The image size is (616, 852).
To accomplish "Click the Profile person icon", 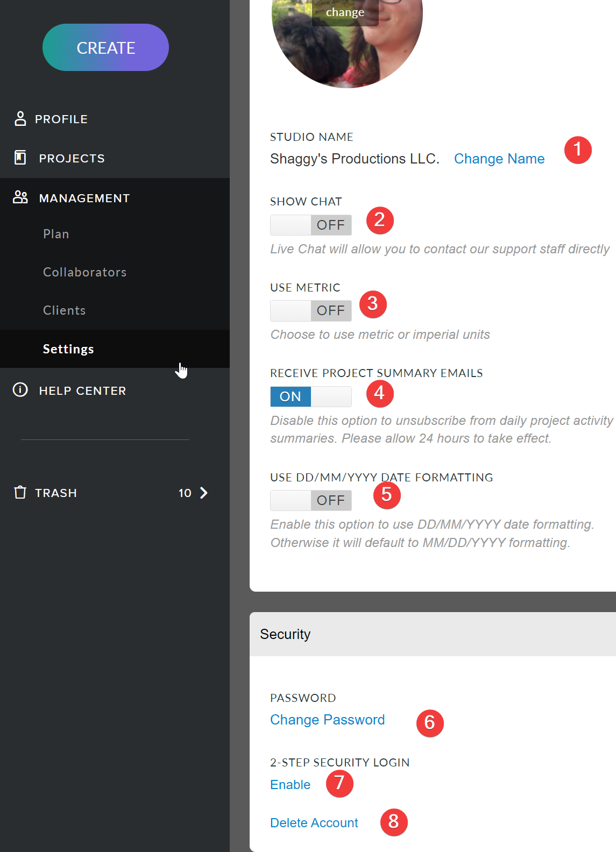I will 20,119.
